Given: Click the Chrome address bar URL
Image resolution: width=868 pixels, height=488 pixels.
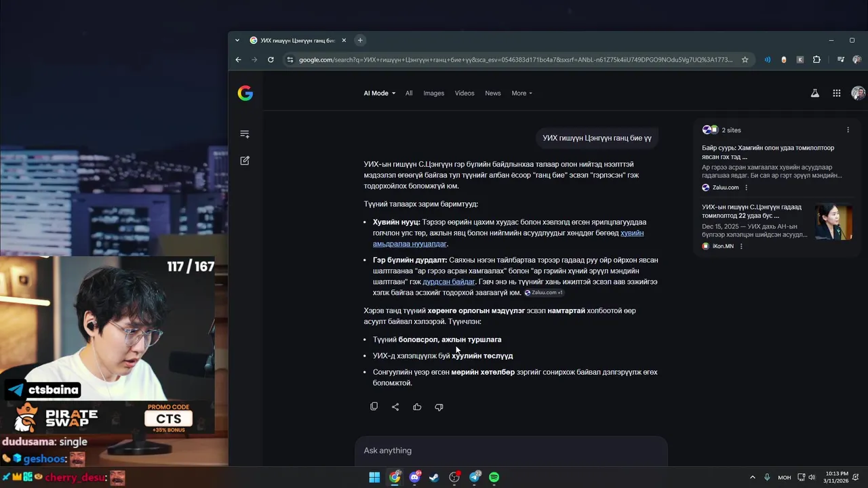Looking at the screenshot, I should tap(515, 60).
